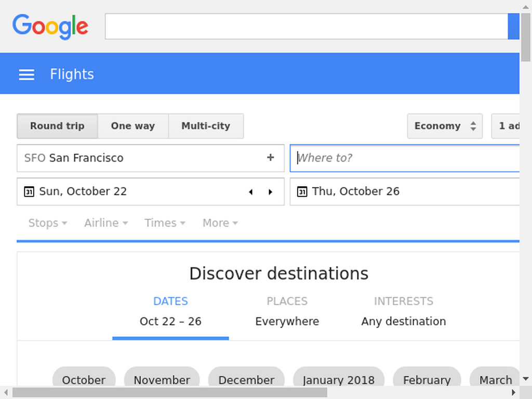Add another origin with plus icon
This screenshot has width=532, height=399.
pyautogui.click(x=270, y=157)
